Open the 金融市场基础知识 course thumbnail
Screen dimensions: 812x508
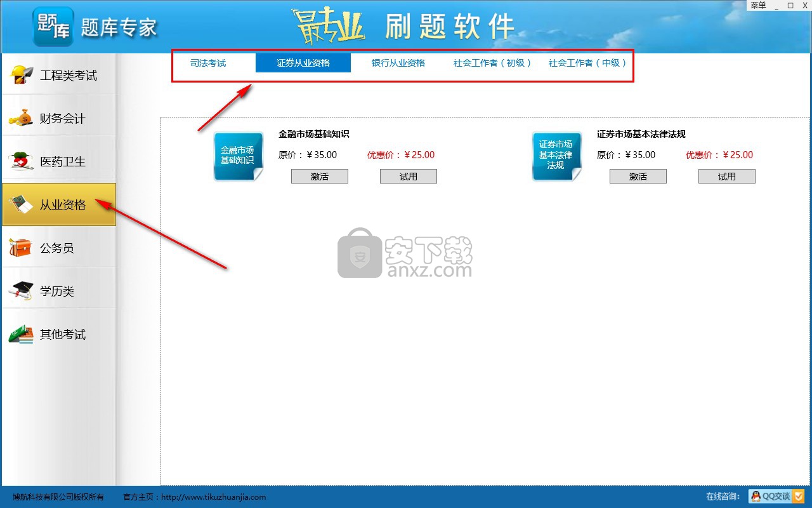pyautogui.click(x=238, y=156)
